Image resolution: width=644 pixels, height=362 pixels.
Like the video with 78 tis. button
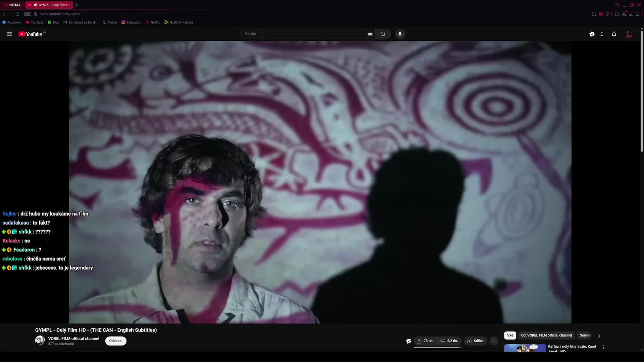pyautogui.click(x=425, y=341)
